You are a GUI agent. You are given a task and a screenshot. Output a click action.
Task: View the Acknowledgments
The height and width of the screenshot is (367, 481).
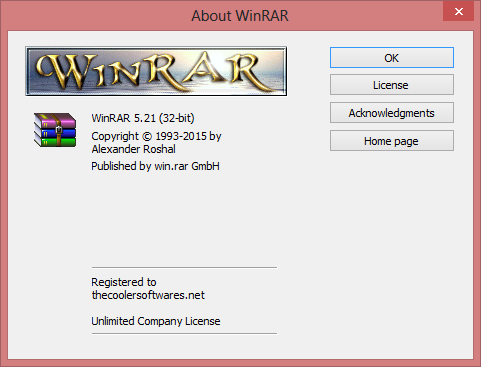point(392,113)
